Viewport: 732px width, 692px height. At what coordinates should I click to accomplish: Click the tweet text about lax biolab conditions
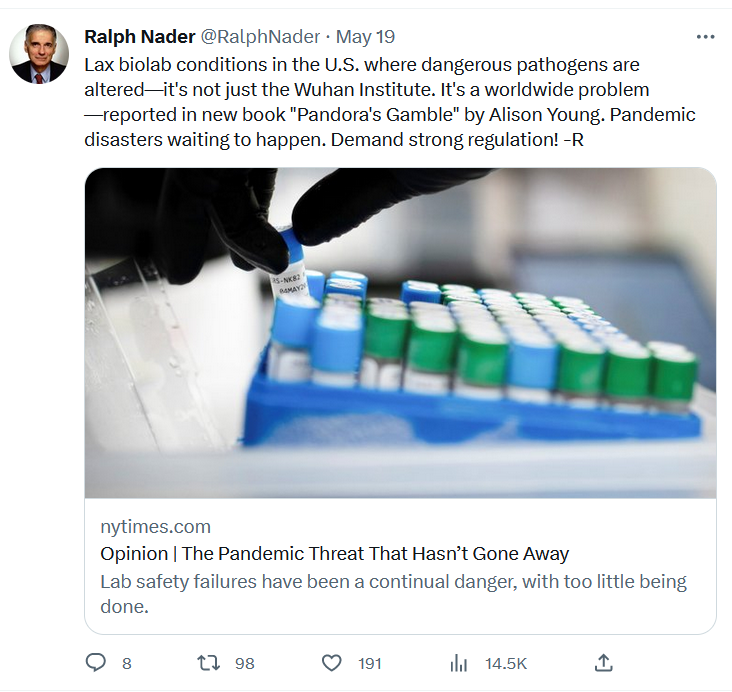click(x=390, y=102)
